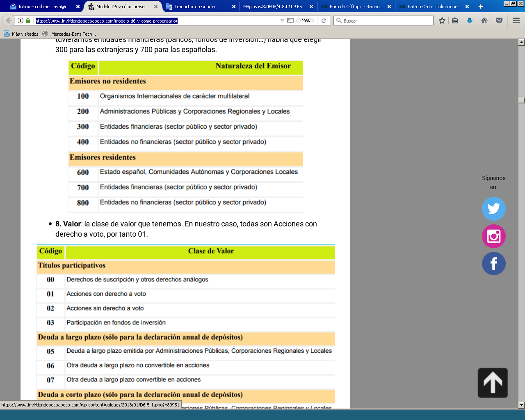Close the Patron Oro tab
Screen dimensions: 525x420
pos(467,7)
